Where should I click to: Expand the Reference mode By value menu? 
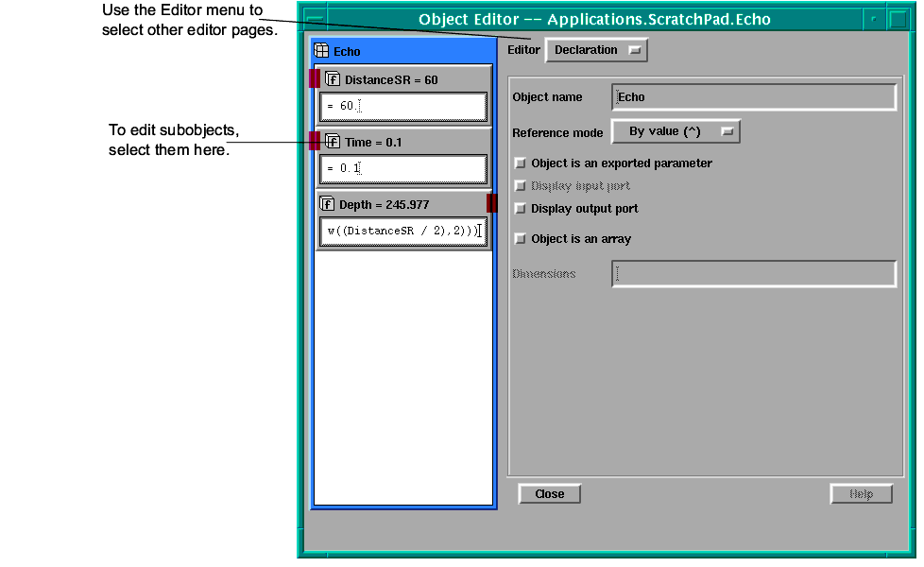click(676, 132)
